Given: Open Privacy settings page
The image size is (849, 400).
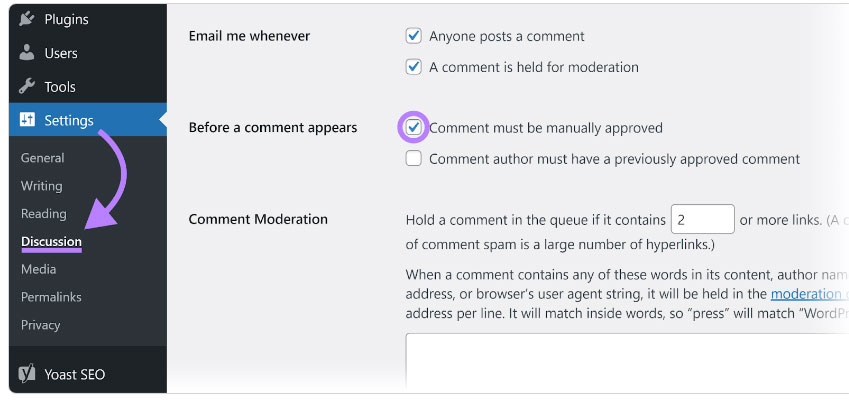Looking at the screenshot, I should point(40,325).
